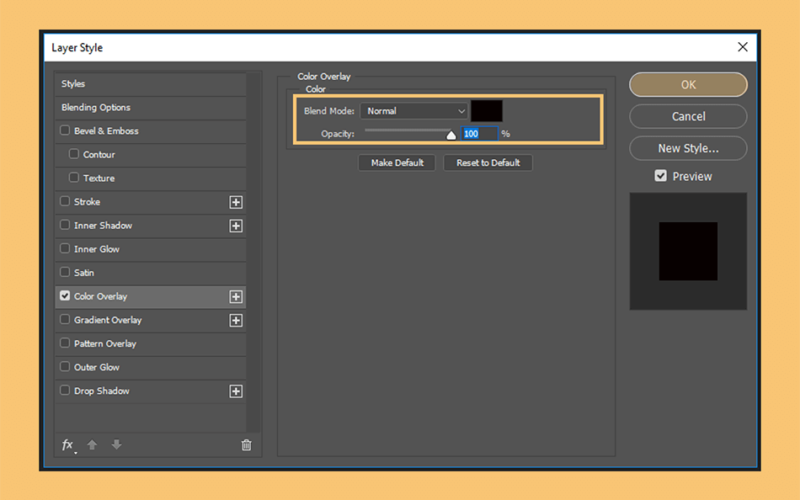Select the Inner Glow effect row
Image resolution: width=800 pixels, height=500 pixels.
click(x=151, y=249)
